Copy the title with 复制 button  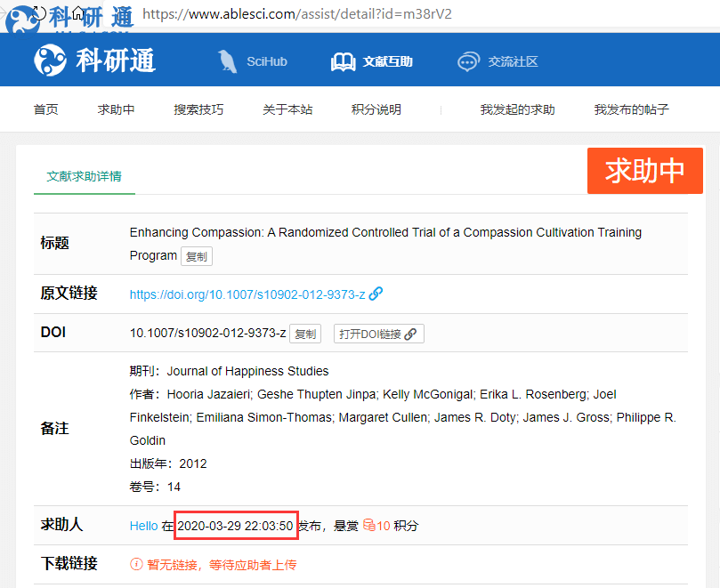(197, 256)
